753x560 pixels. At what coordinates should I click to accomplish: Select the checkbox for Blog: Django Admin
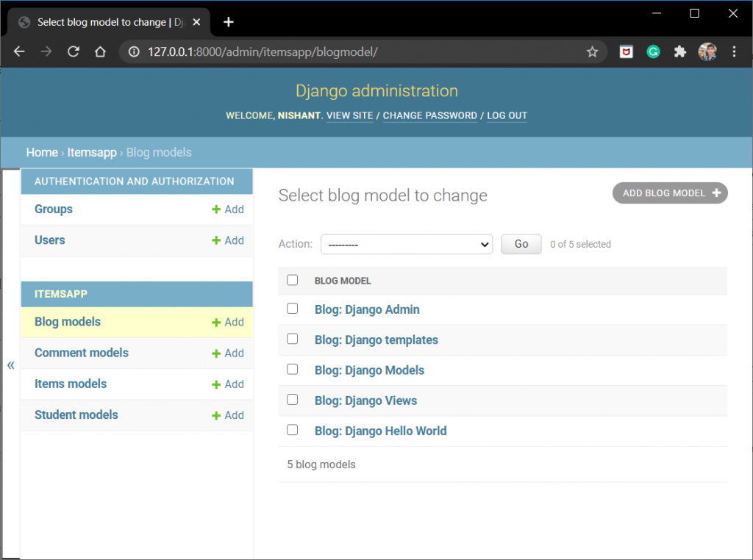coord(292,309)
